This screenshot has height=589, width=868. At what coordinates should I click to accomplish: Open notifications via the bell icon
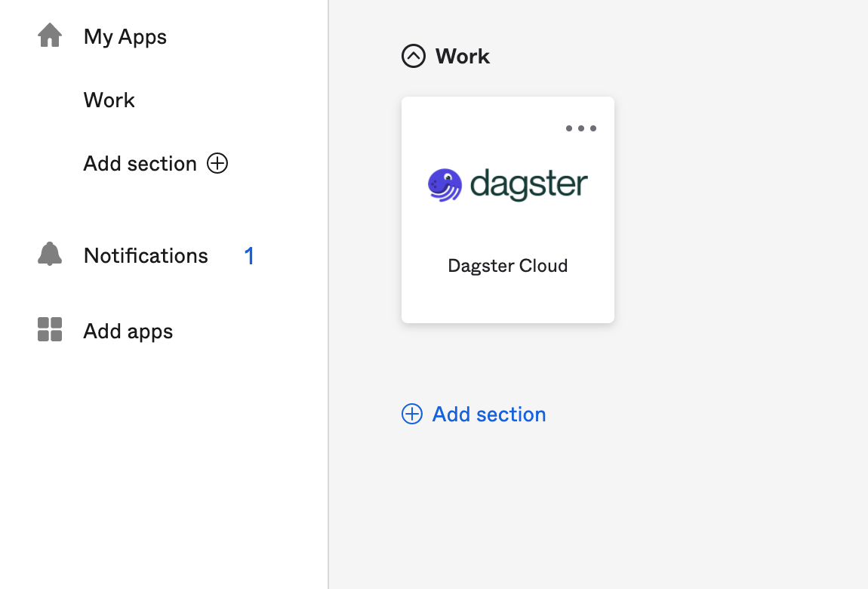49,254
